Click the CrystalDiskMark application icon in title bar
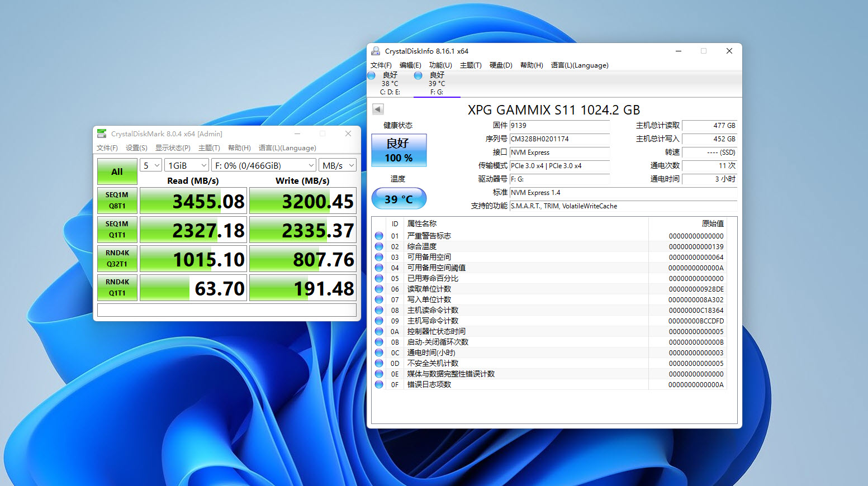 (101, 134)
